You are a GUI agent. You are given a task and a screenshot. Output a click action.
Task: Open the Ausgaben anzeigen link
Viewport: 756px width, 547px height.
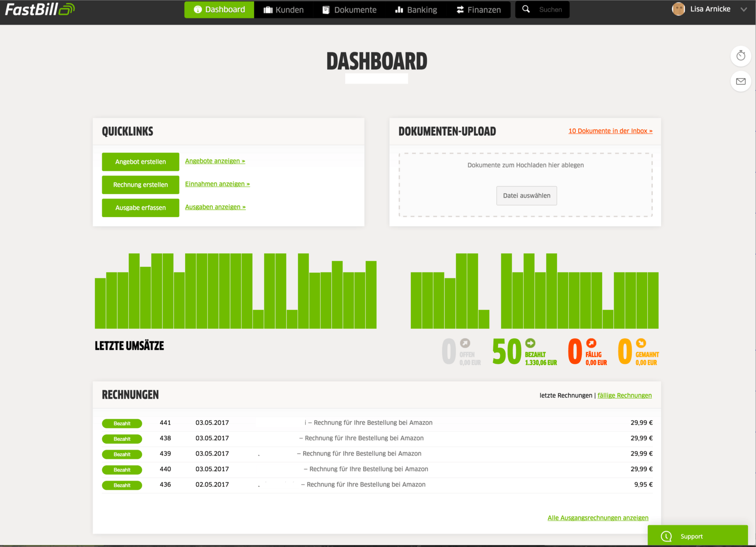215,207
